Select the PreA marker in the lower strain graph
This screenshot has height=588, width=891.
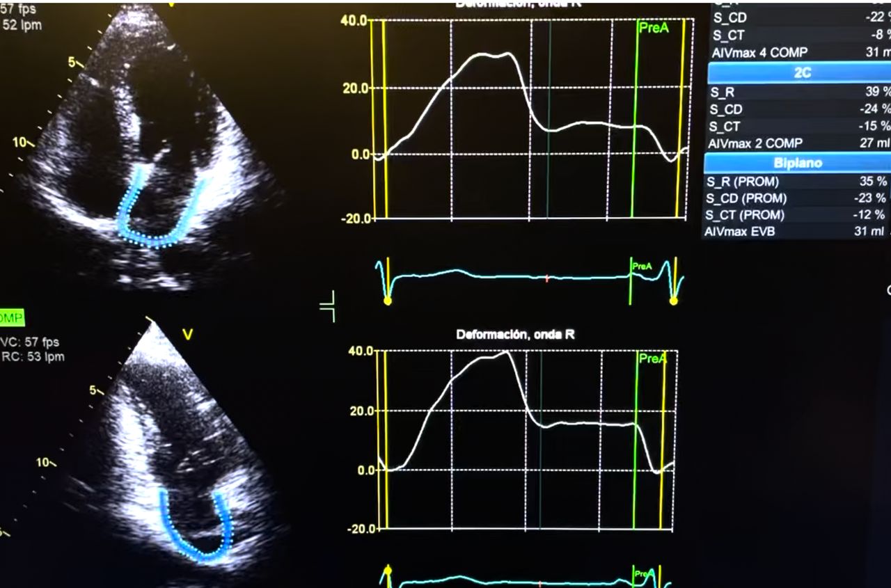(652, 359)
